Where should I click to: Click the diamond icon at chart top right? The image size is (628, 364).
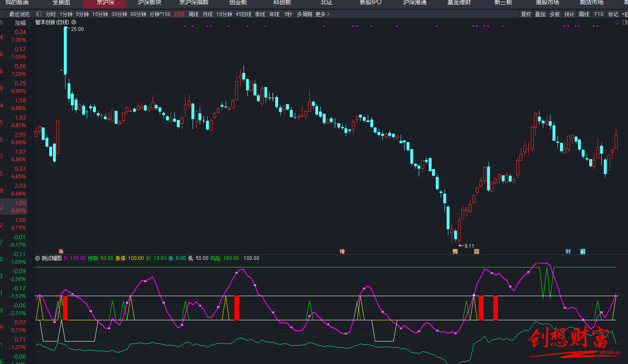tap(618, 22)
